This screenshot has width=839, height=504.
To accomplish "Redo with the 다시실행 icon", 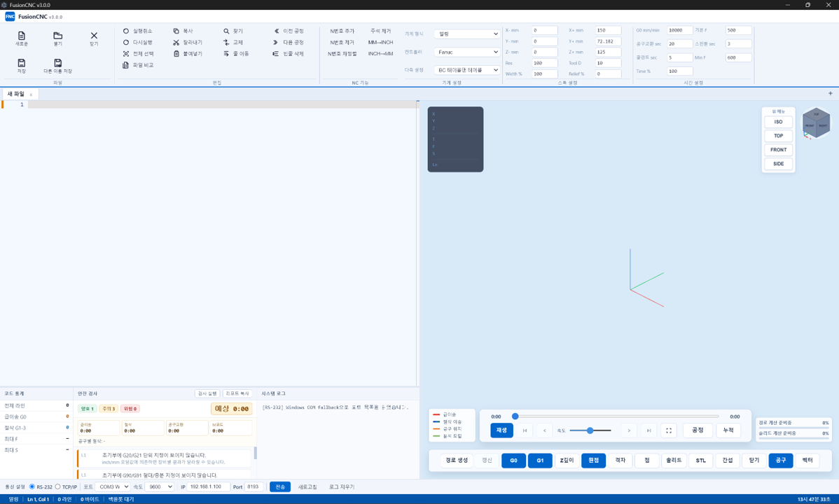I will 126,42.
